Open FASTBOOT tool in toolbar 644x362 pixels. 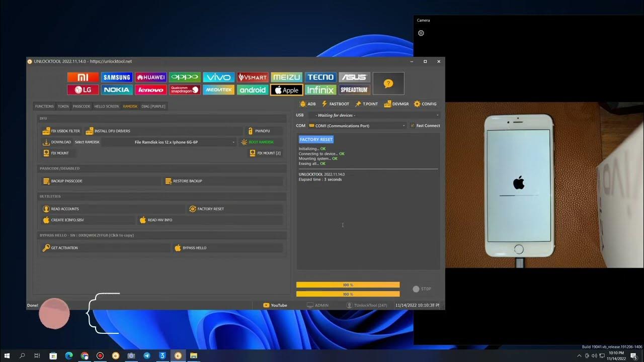click(335, 104)
